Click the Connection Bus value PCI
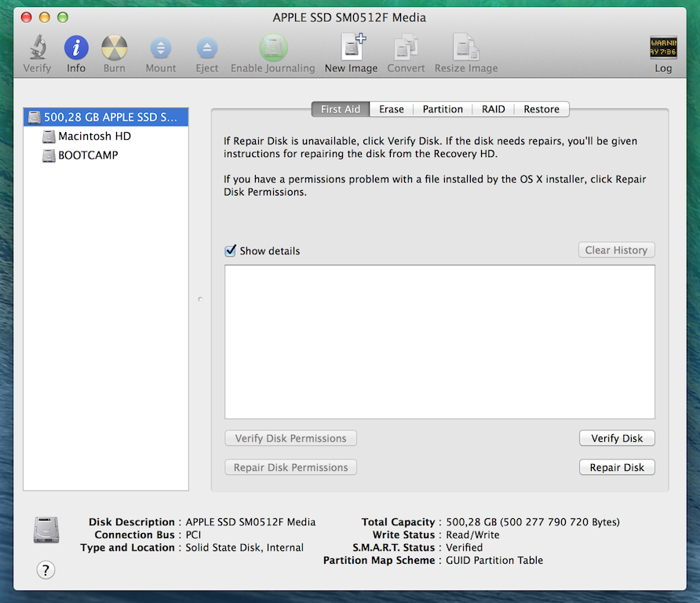 [x=193, y=535]
